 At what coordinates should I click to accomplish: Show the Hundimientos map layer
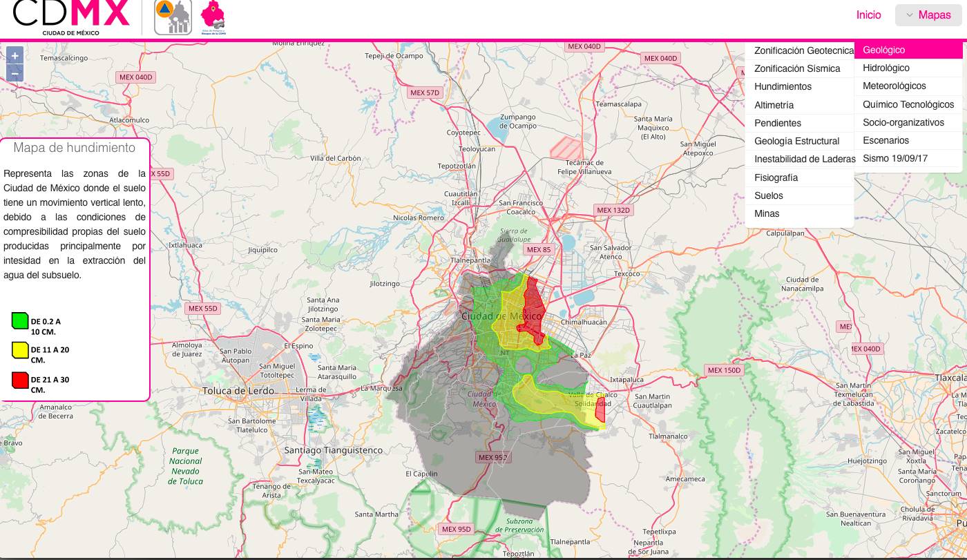click(783, 86)
